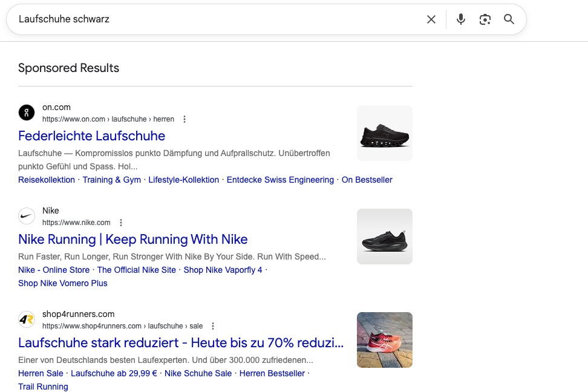Open the 'Trail Running' sitelink

(x=43, y=387)
